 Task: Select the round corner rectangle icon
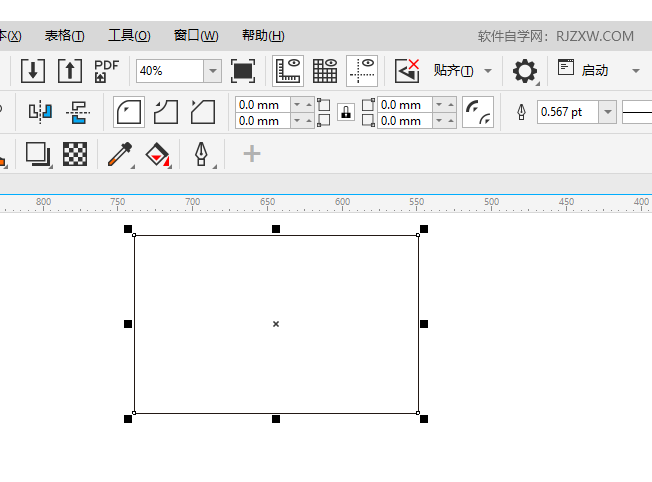point(129,112)
